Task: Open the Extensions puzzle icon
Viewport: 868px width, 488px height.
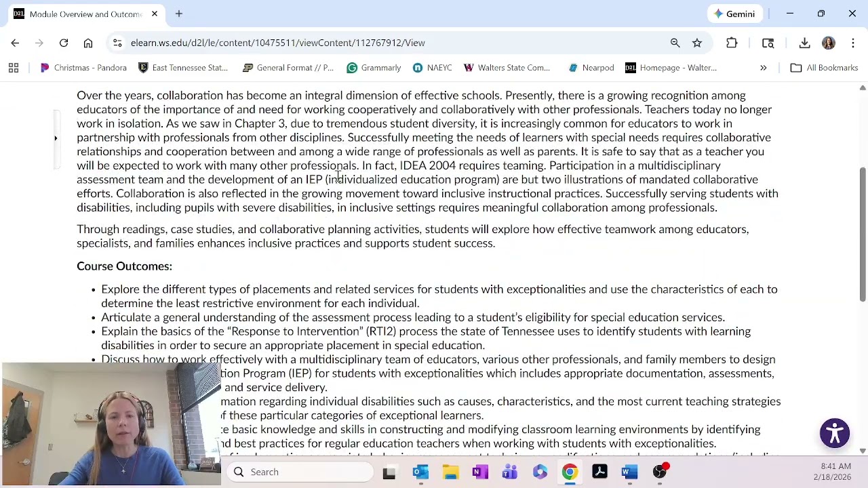Action: pos(732,43)
